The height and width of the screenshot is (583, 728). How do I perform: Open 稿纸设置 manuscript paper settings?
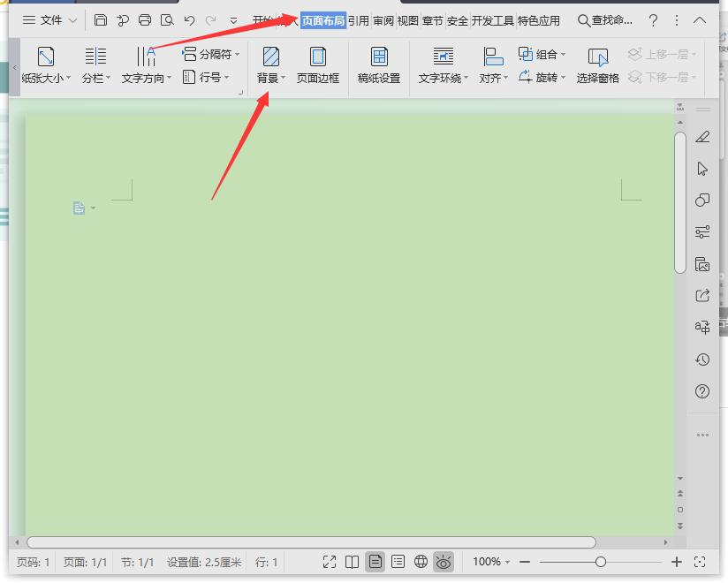[379, 65]
